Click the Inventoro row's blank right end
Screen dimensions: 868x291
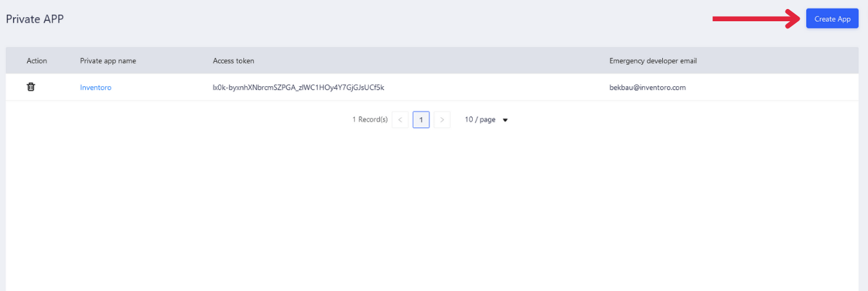click(x=806, y=88)
